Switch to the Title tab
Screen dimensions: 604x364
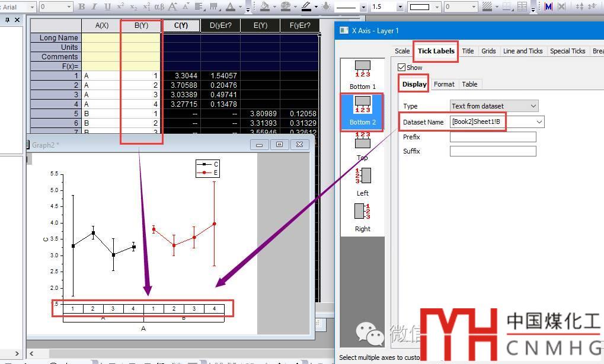468,51
